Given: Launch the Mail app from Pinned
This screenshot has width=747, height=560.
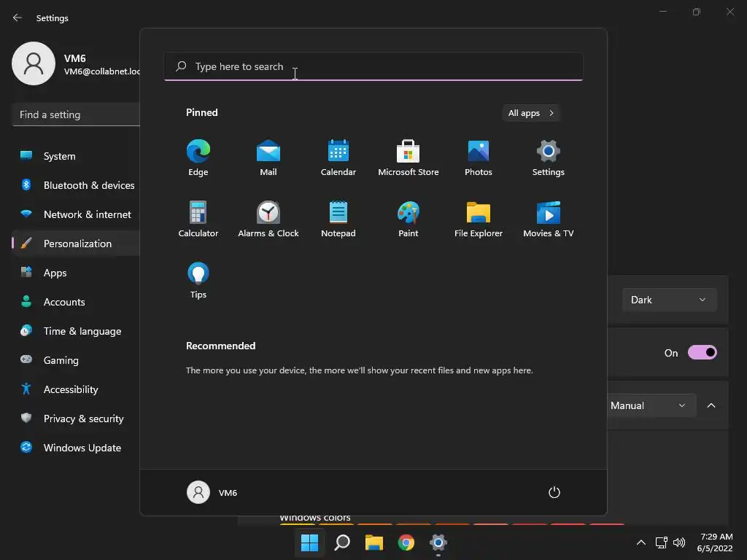Looking at the screenshot, I should (268, 157).
